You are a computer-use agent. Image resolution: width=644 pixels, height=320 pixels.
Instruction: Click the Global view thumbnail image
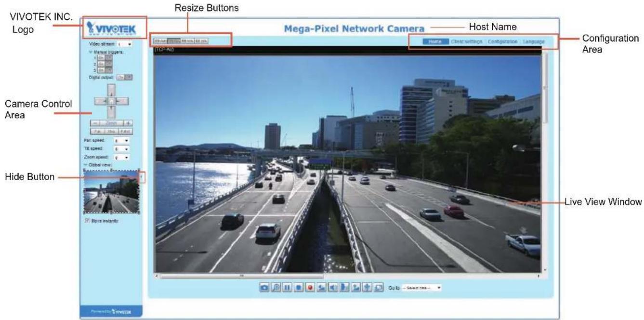[x=112, y=192]
